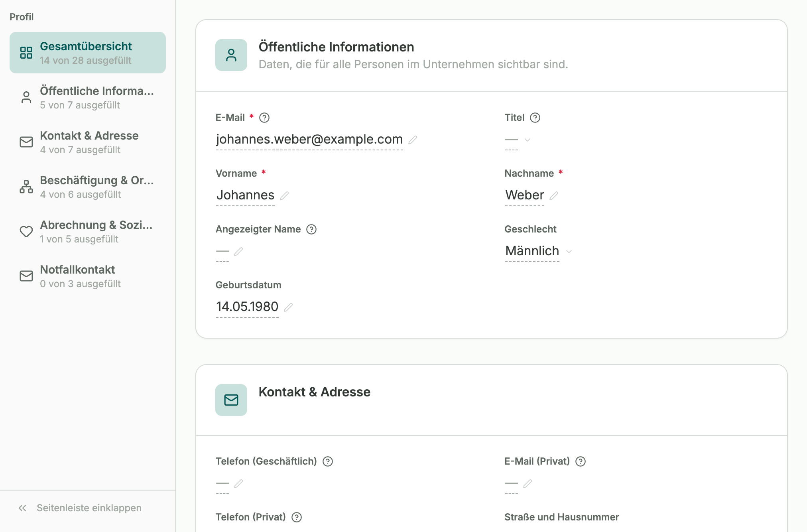Select Kontakt & Adresse in sidebar
The image size is (807, 532).
coord(88,142)
